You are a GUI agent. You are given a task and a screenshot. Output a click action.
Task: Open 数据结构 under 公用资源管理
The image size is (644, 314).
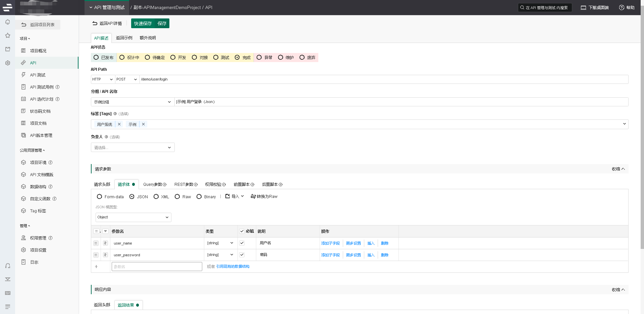coord(39,187)
